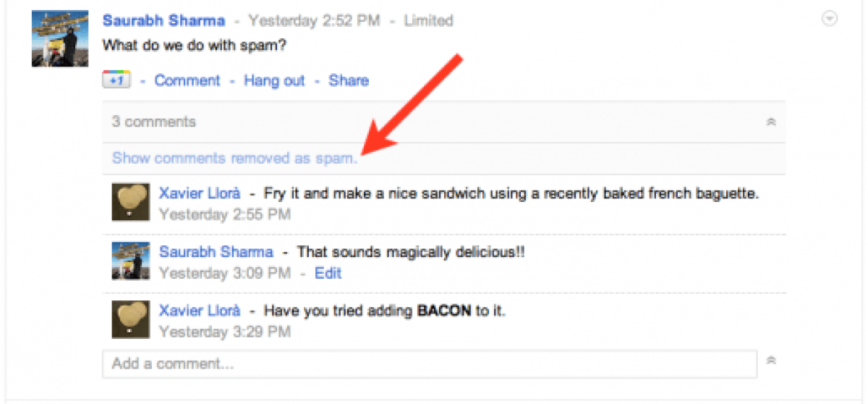The image size is (868, 404).
Task: Share the spam question post
Action: [349, 80]
